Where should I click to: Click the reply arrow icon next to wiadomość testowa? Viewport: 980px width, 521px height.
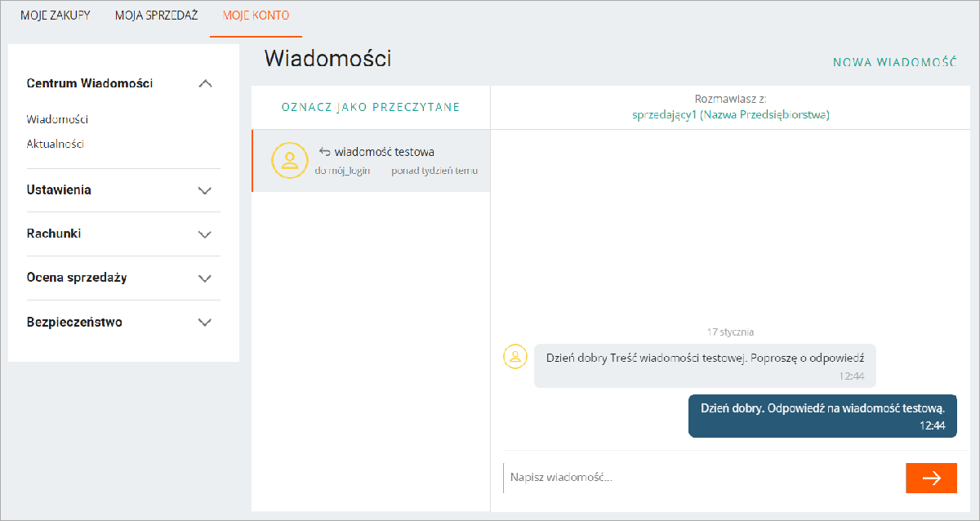coord(324,151)
